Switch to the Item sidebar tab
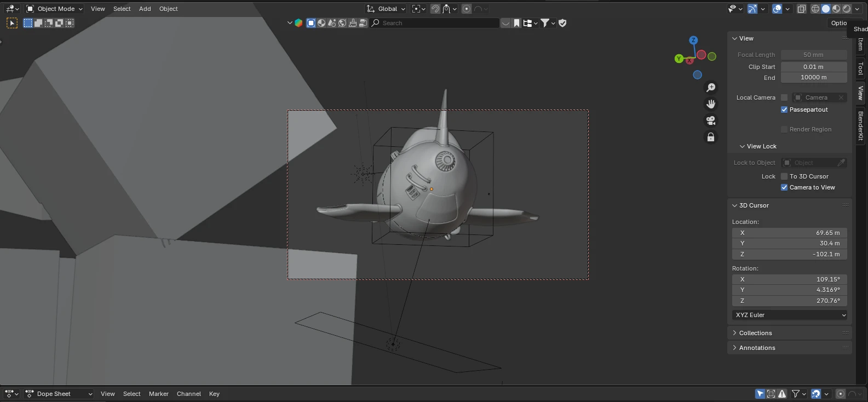Viewport: 868px width, 402px height. (x=860, y=45)
